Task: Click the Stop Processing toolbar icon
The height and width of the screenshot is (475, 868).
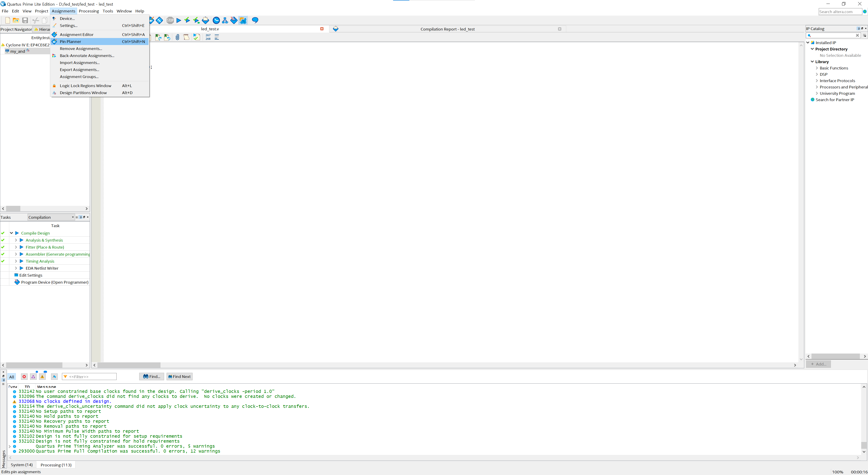Action: tap(170, 20)
